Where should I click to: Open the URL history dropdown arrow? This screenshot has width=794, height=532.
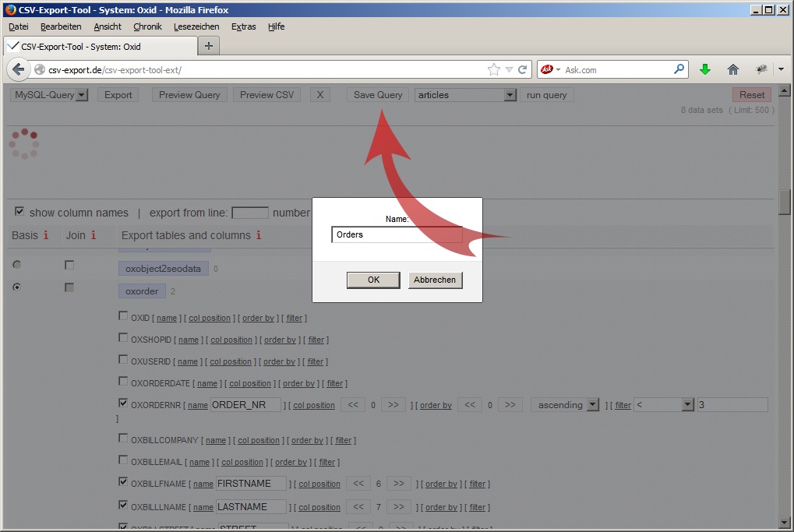(x=509, y=70)
